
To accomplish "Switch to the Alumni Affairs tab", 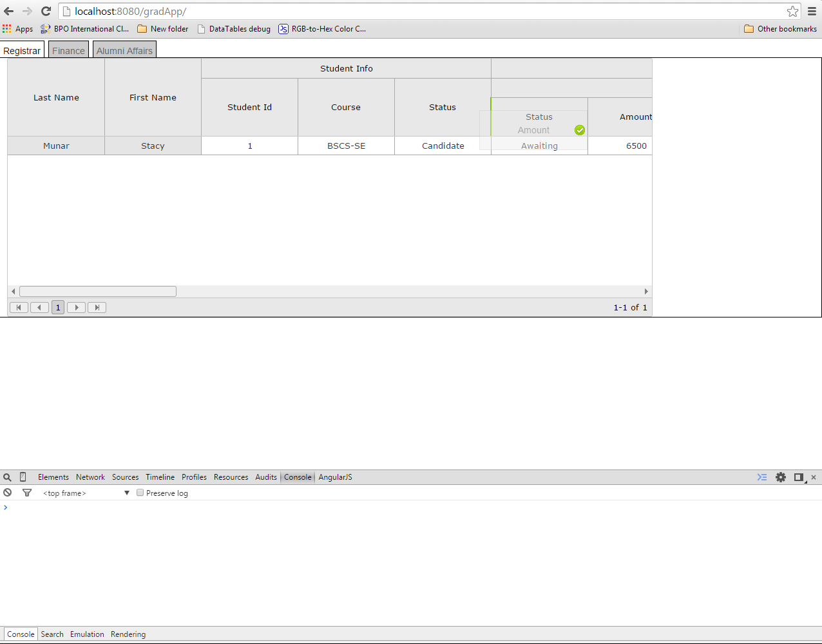I will (124, 50).
